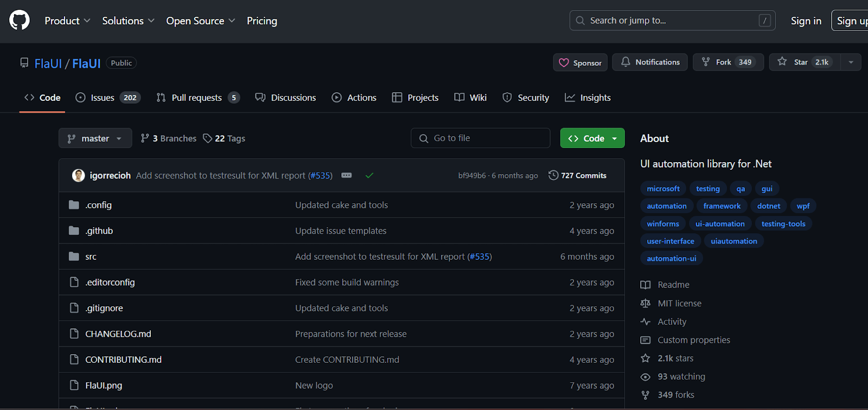View the 22 Tags link

(224, 138)
